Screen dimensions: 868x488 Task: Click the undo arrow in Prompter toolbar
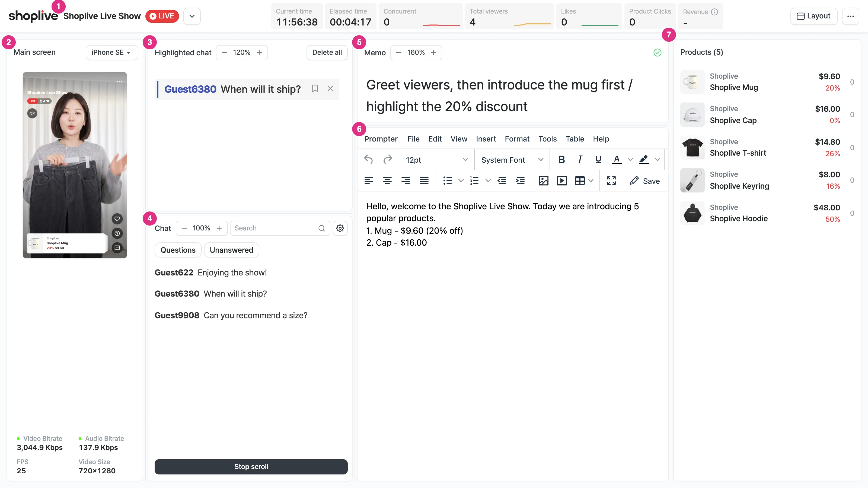point(368,160)
